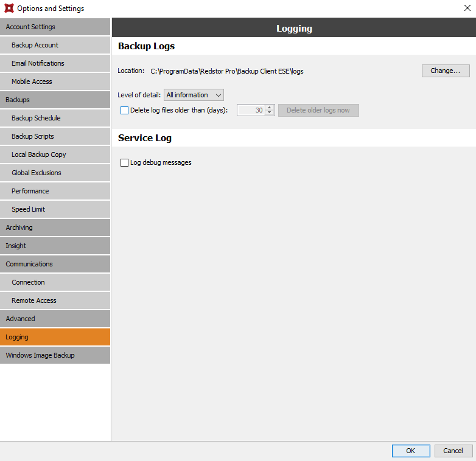This screenshot has height=461, width=476.
Task: Open Backup Scripts page
Action: [55, 136]
